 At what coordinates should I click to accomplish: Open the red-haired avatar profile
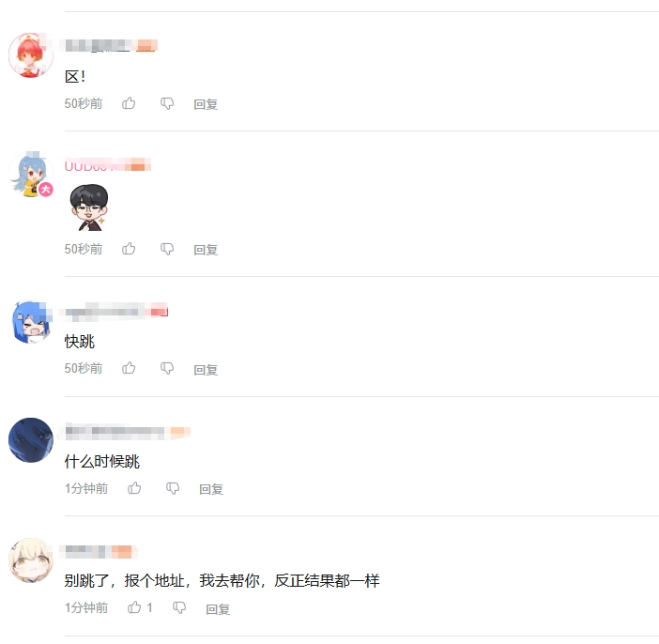click(x=31, y=55)
